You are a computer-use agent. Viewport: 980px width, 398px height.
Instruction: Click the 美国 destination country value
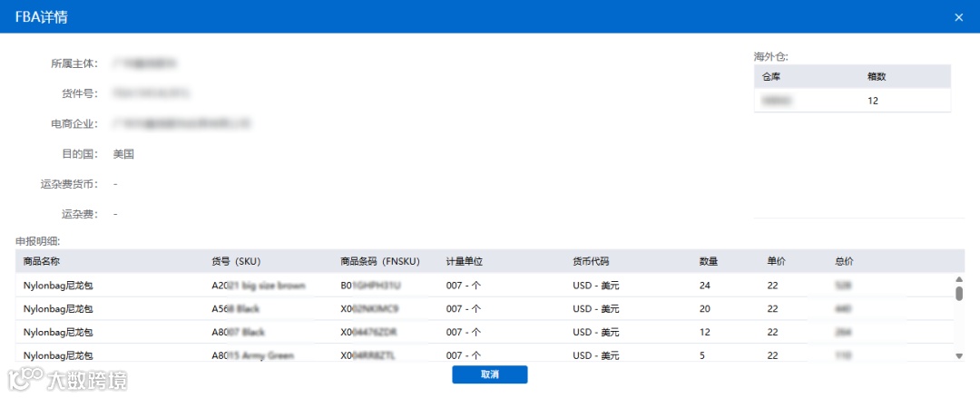tap(123, 154)
